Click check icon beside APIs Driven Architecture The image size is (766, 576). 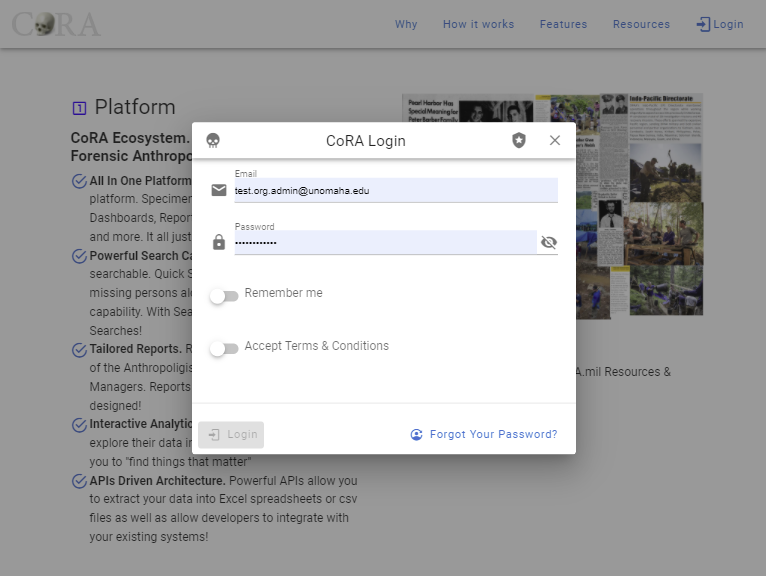79,481
